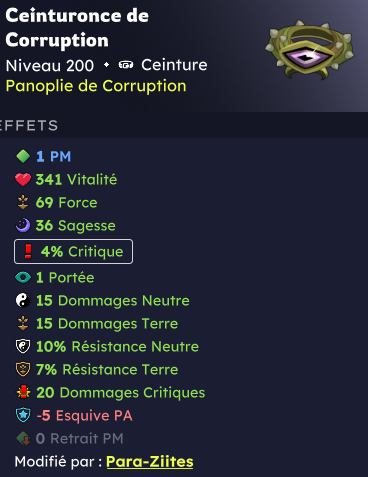The image size is (368, 477).
Task: Select the 15 Dommages Terre line
Action: click(97, 323)
